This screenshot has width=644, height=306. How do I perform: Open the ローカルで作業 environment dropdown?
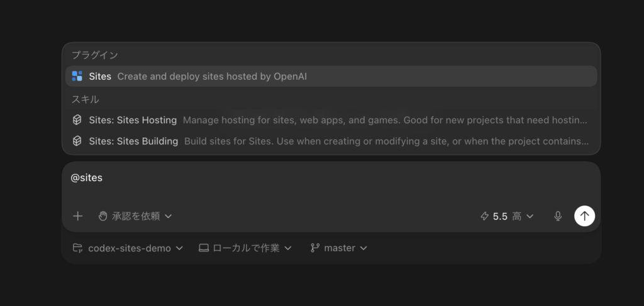[x=245, y=248]
